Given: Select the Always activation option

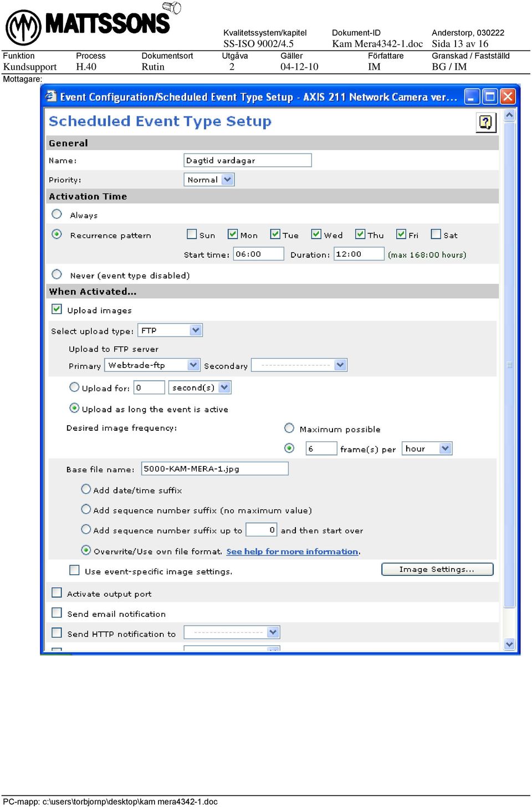Looking at the screenshot, I should click(57, 214).
